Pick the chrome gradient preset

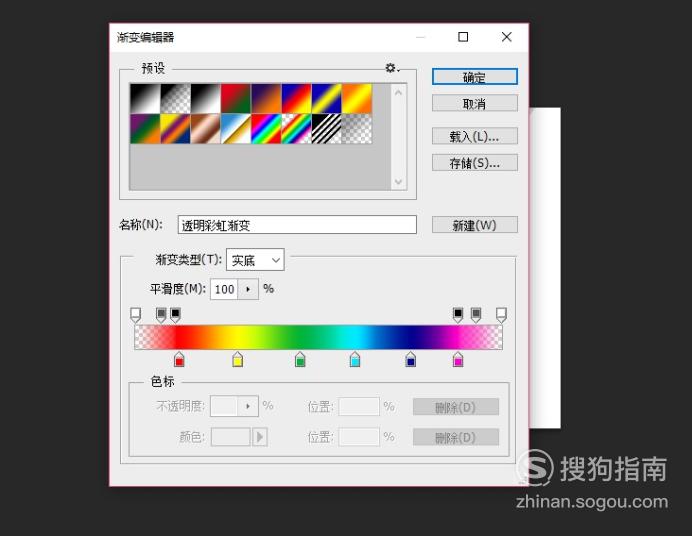(236, 128)
